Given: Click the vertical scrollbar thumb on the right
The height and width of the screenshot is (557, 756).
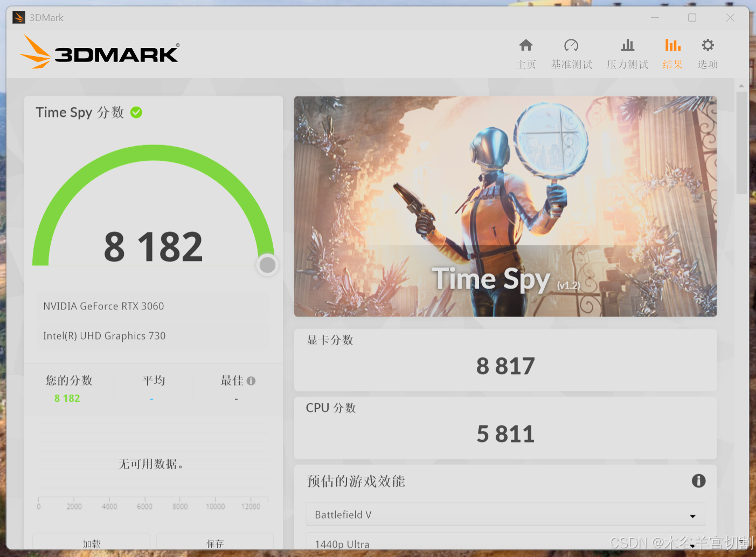Looking at the screenshot, I should [x=741, y=143].
